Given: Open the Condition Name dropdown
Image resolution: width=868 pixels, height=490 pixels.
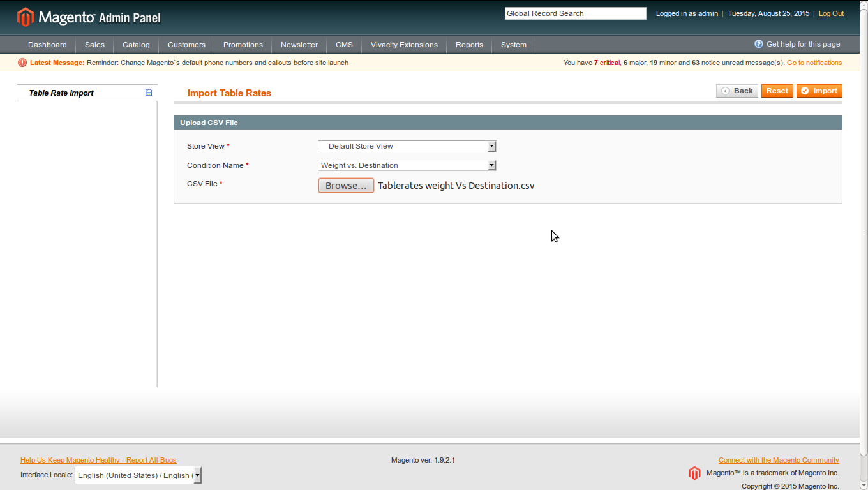Looking at the screenshot, I should [x=407, y=165].
